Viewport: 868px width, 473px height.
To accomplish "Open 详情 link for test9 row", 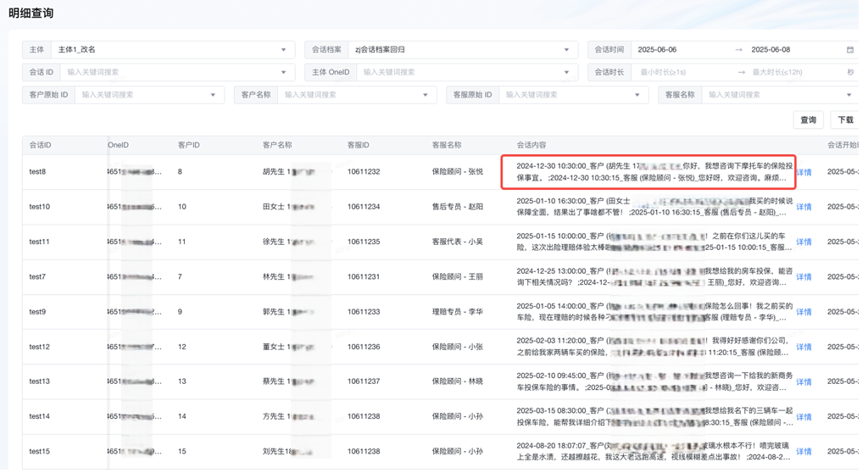I will coord(804,313).
